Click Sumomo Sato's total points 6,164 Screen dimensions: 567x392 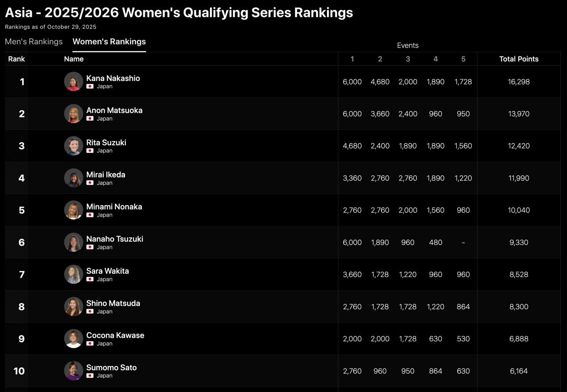519,371
